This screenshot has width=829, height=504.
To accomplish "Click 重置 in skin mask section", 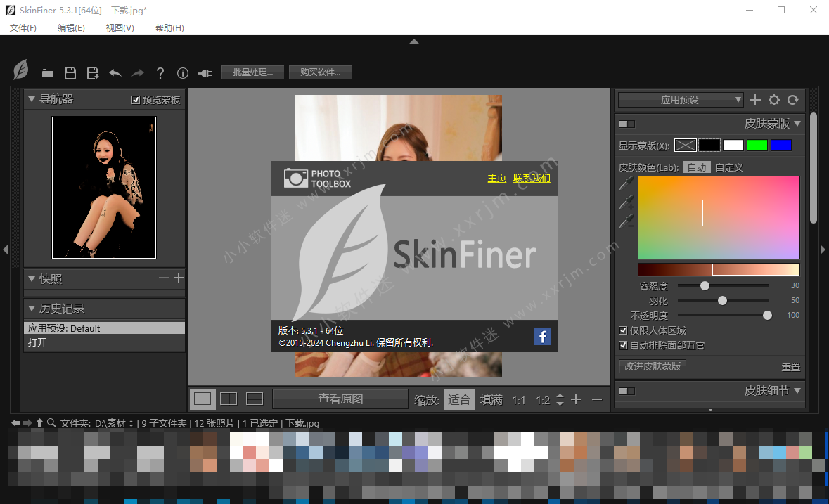I will click(790, 367).
